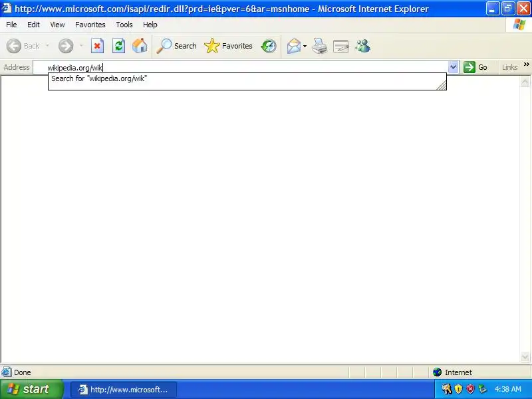The height and width of the screenshot is (399, 532).
Task: Expand the Mail button dropdown arrow
Action: (305, 46)
